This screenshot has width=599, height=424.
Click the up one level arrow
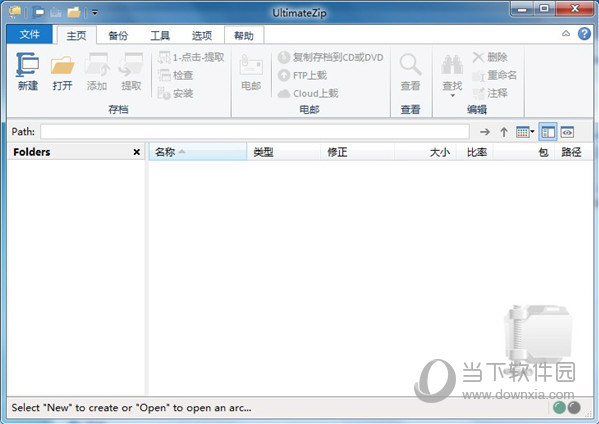pos(504,132)
